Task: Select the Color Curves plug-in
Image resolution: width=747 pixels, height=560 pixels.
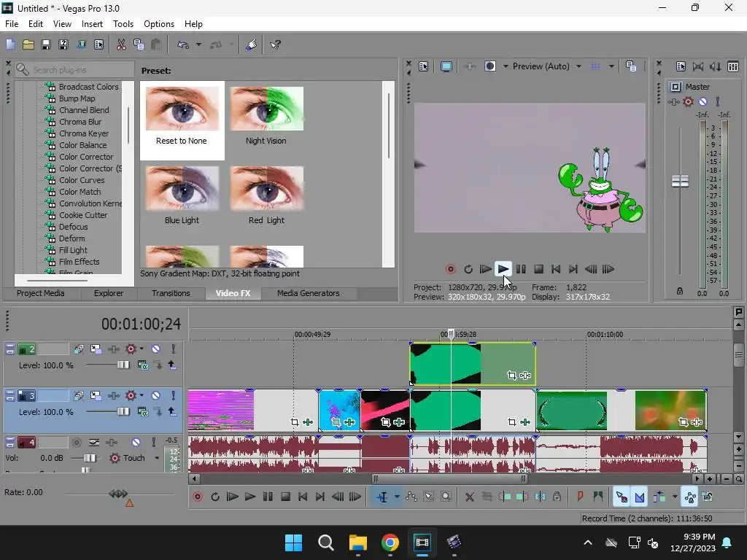Action: (x=82, y=180)
